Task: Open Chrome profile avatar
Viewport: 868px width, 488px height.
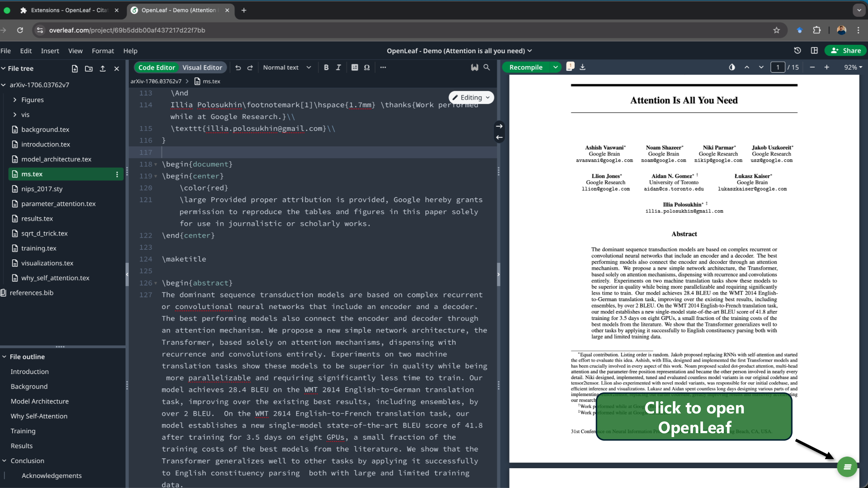Action: 841,30
